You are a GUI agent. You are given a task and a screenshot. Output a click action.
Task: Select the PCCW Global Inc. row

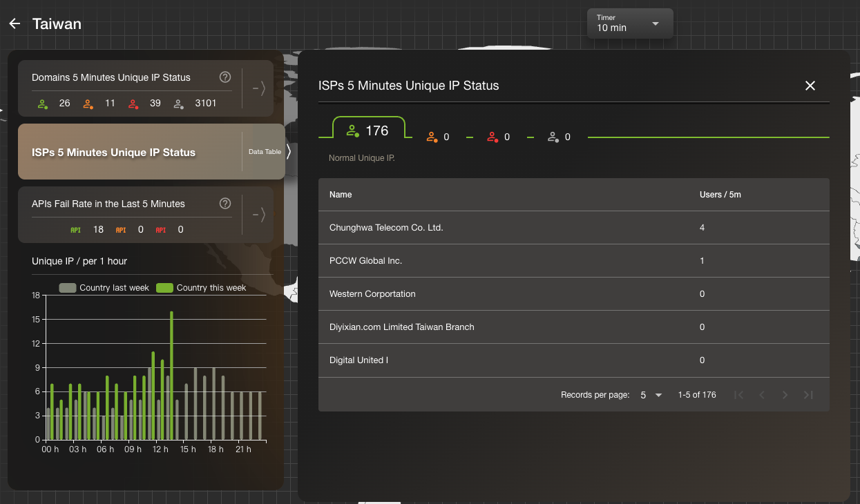click(574, 261)
